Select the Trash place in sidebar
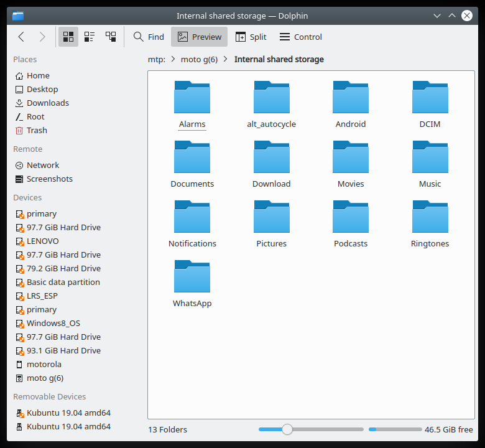The width and height of the screenshot is (485, 448). [37, 130]
